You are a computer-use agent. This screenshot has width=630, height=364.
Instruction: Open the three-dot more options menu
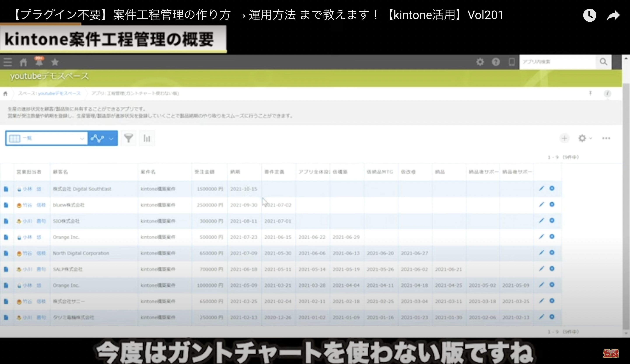606,138
